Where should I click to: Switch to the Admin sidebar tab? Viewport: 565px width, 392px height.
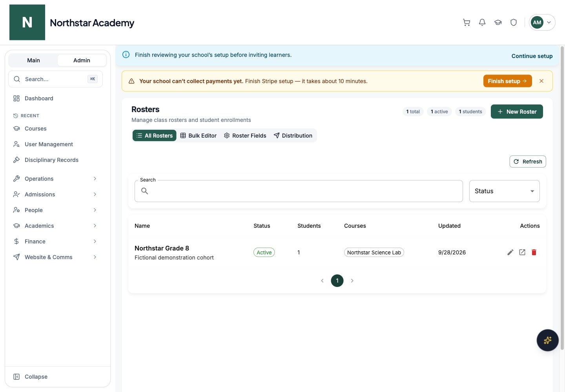click(x=82, y=60)
